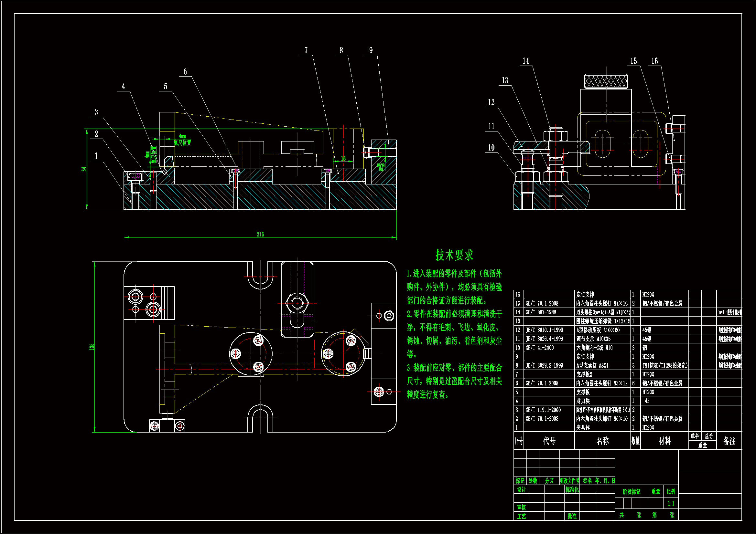The width and height of the screenshot is (756, 534).
Task: Click the 夹具体 part name in row 1
Action: coord(583,427)
